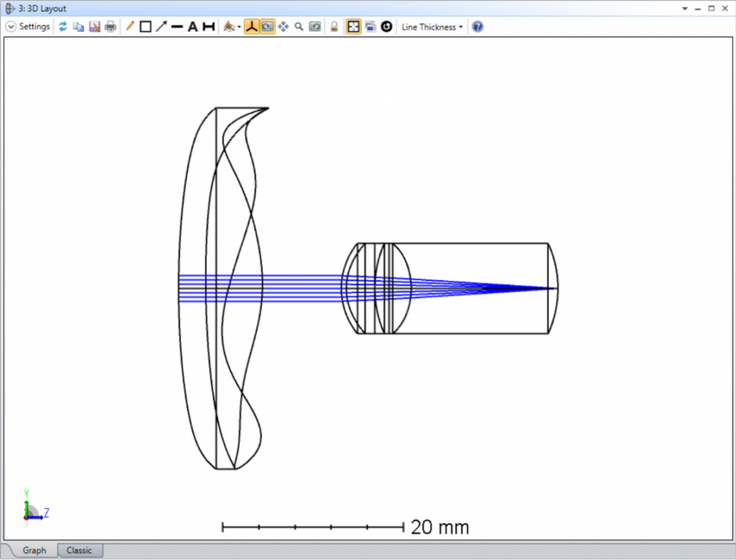This screenshot has height=560, width=736.
Task: Select the Arrow annotation tool
Action: tap(161, 27)
